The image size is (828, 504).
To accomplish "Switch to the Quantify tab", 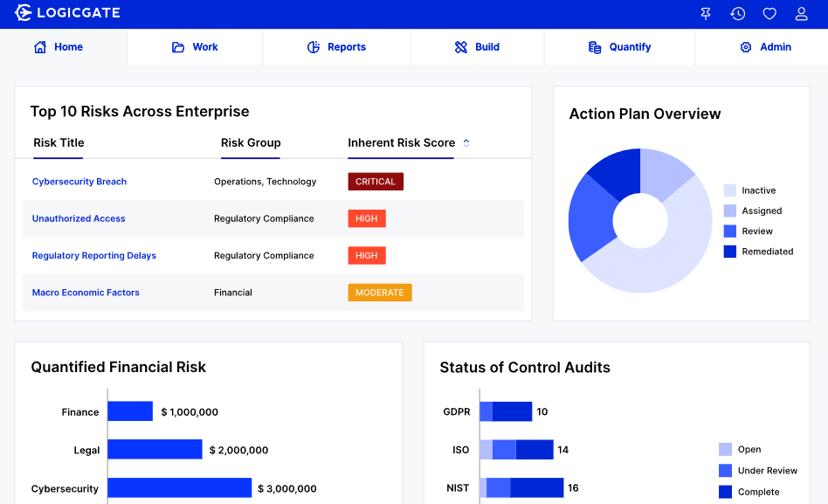I will (x=619, y=46).
